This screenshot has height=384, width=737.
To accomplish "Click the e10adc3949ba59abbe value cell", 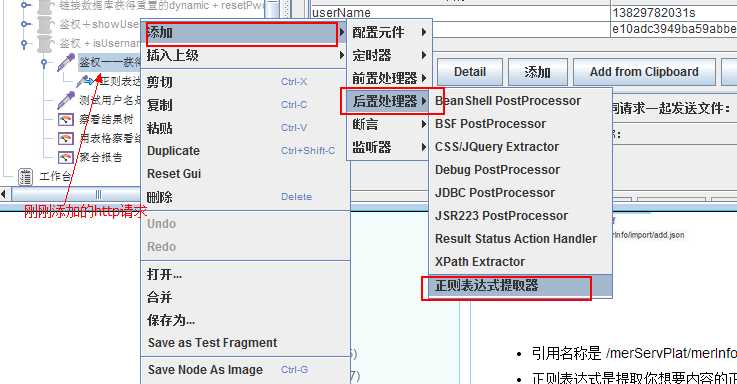I will click(x=674, y=29).
